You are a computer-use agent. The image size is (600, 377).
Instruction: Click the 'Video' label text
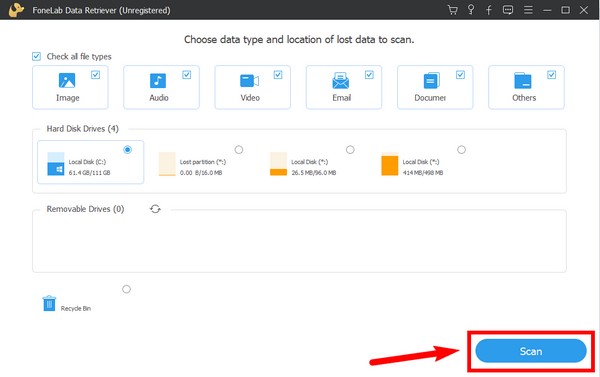(250, 98)
